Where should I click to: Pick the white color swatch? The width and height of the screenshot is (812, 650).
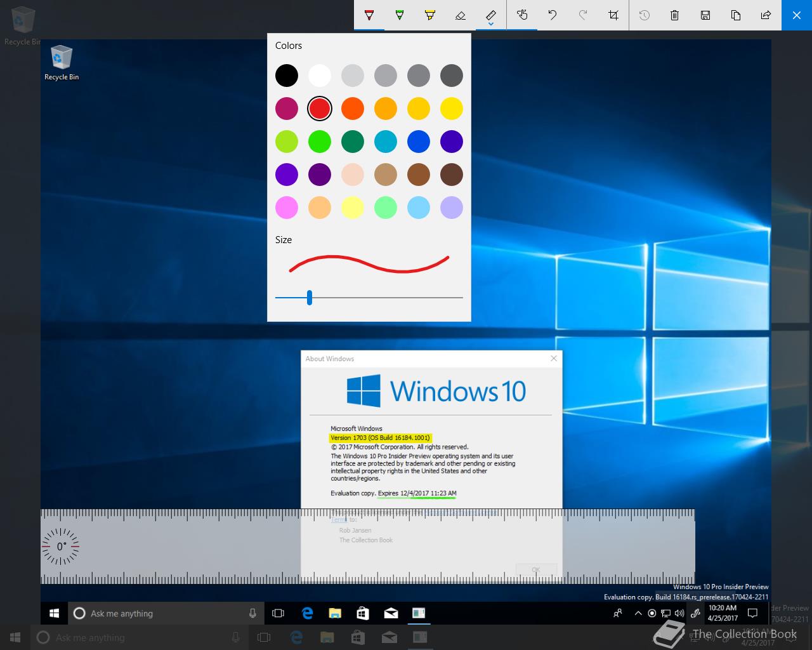[x=320, y=76]
